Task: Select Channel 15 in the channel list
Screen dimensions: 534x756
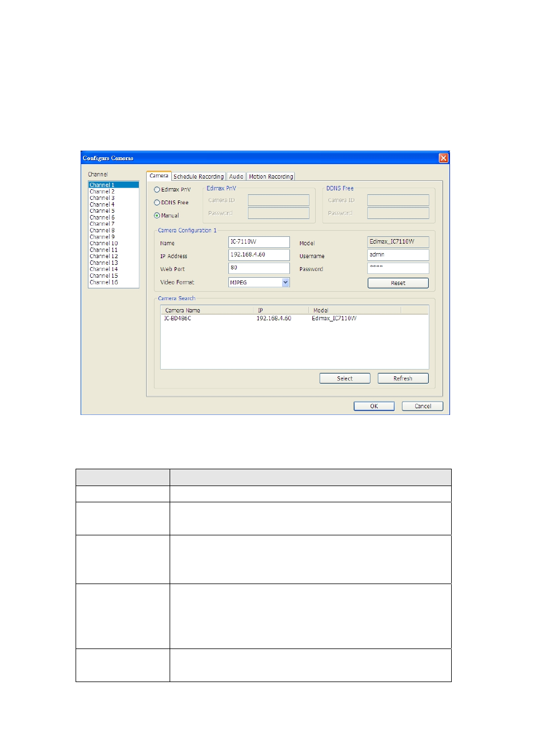Action: pyautogui.click(x=114, y=276)
